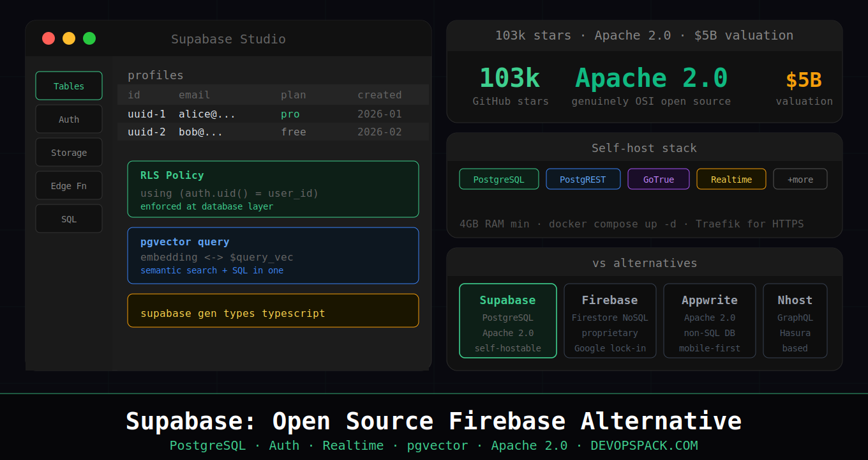Open the Tables section in sidebar
This screenshot has height=460, width=868.
[x=69, y=86]
